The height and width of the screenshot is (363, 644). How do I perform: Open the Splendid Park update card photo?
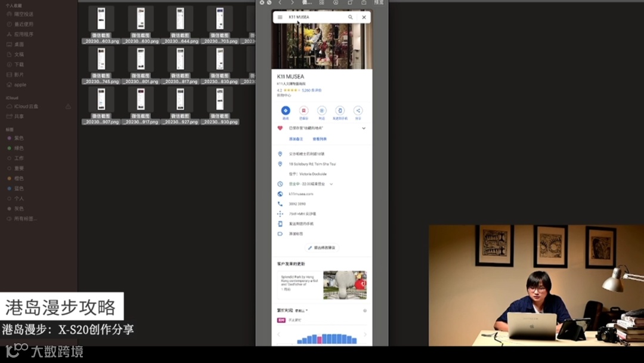pos(345,285)
